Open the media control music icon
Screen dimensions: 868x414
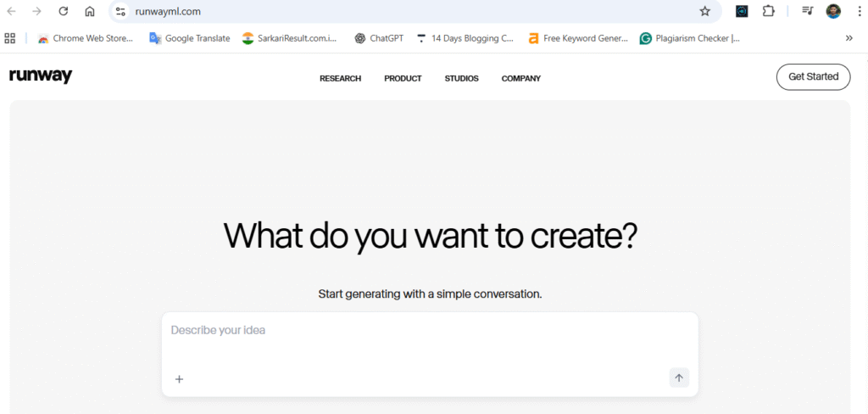(x=808, y=11)
